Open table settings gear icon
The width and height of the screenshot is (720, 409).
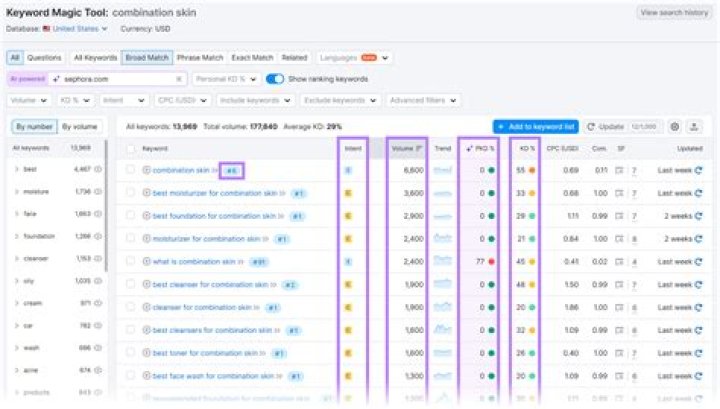pyautogui.click(x=675, y=127)
